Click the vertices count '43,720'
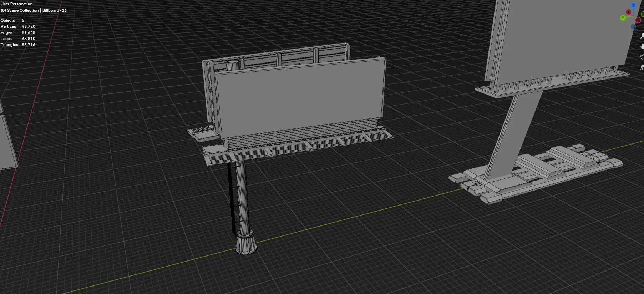The width and height of the screenshot is (644, 294). pos(29,26)
